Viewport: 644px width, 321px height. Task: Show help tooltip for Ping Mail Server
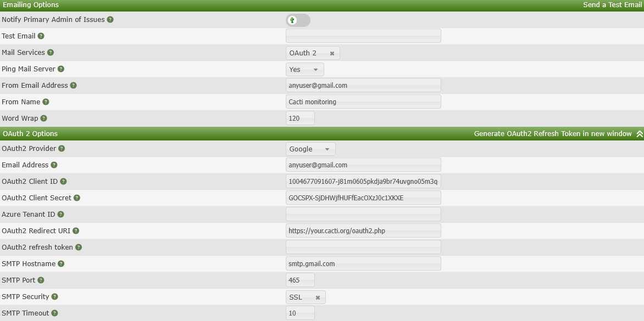(61, 69)
